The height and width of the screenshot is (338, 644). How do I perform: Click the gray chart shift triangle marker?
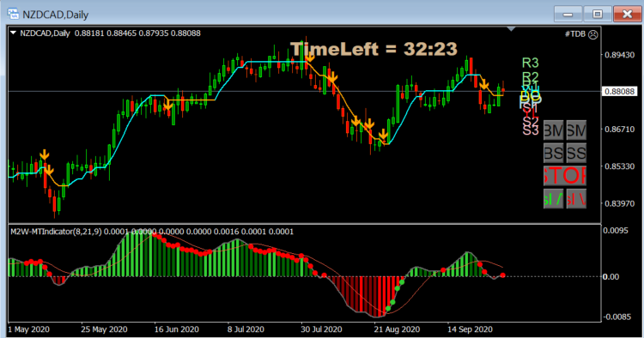click(511, 28)
